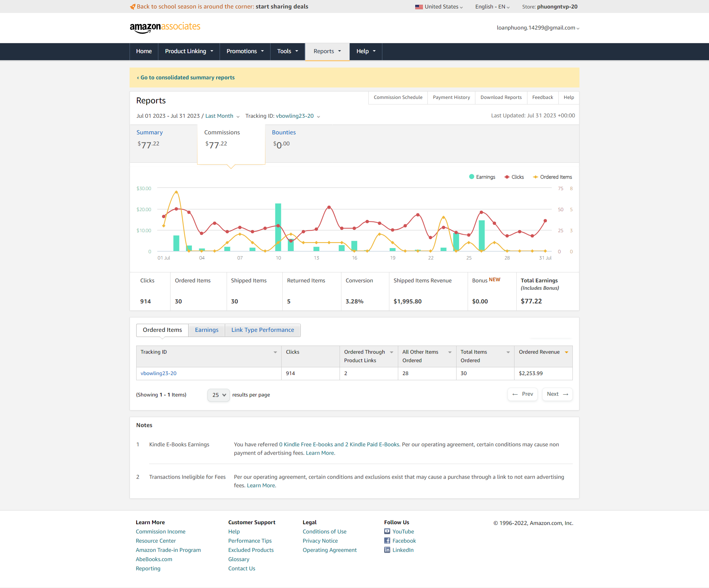The height and width of the screenshot is (588, 709).
Task: Click the Clicks peak marker at 14 Jul
Action: click(x=329, y=207)
